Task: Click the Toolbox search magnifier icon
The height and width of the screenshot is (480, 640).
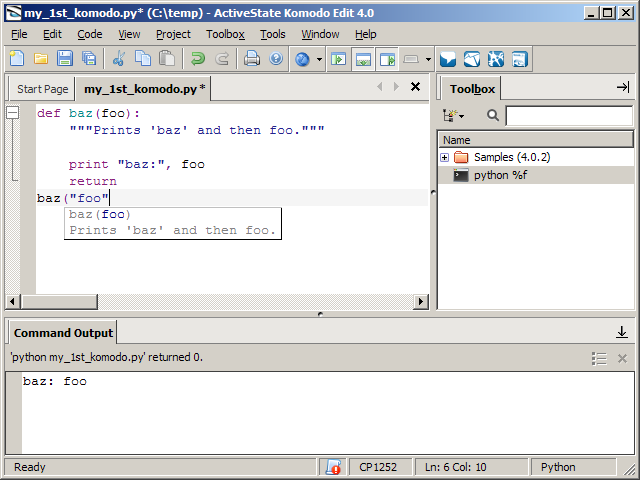Action: [493, 116]
